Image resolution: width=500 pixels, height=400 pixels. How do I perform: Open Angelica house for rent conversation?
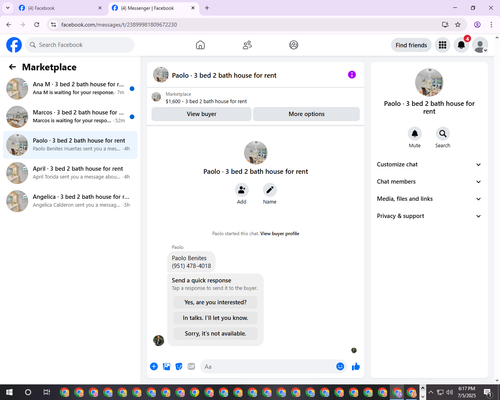tap(70, 201)
